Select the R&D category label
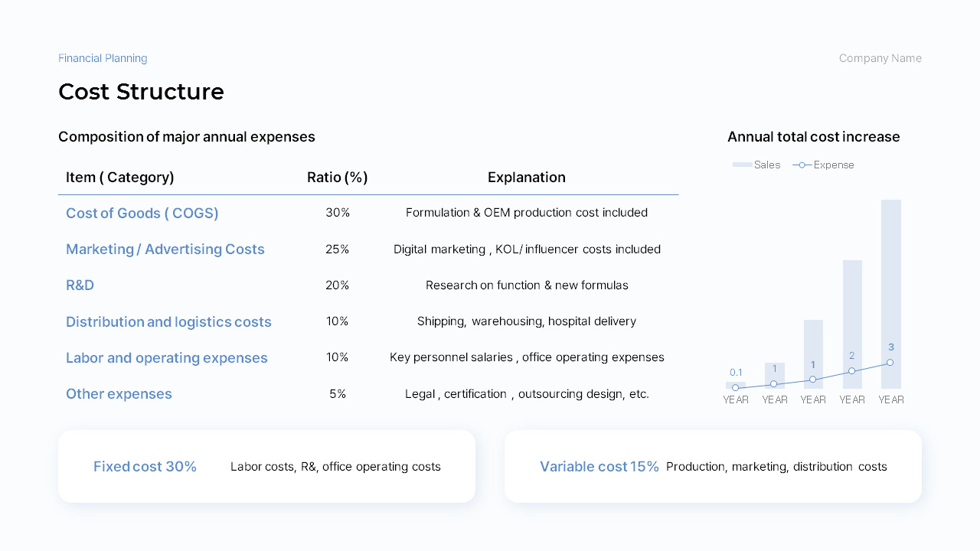 coord(80,285)
